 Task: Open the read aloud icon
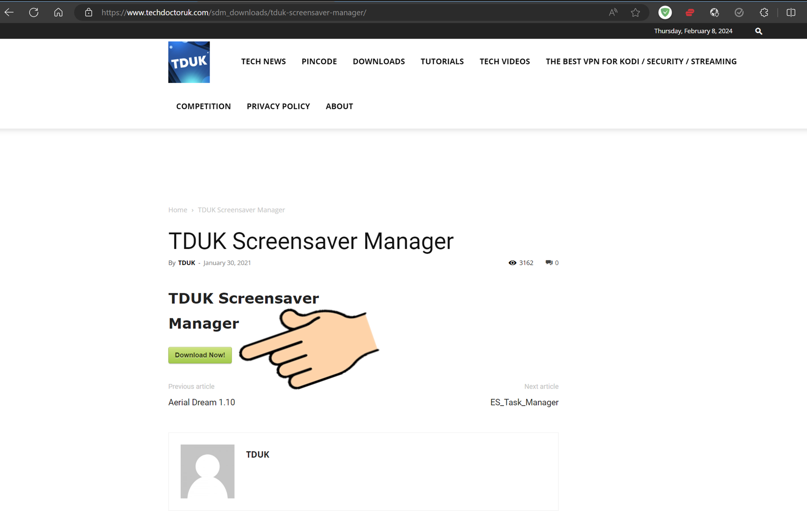coord(613,13)
